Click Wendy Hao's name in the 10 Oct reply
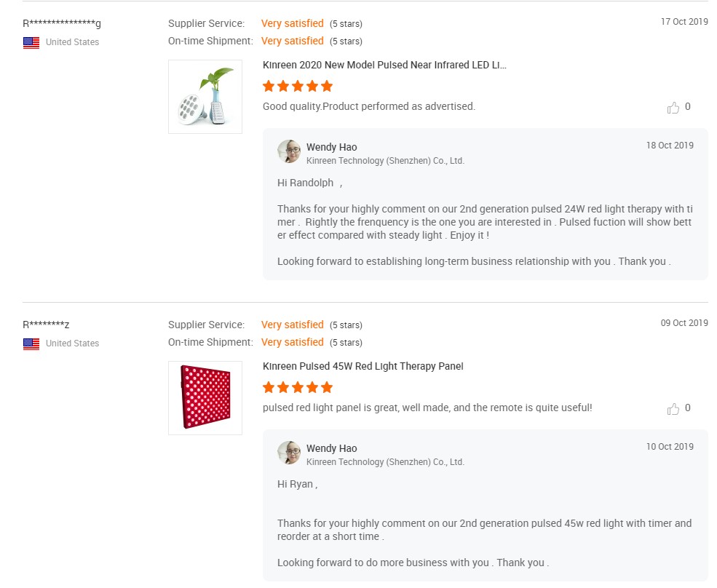The height and width of the screenshot is (588, 717). (331, 448)
